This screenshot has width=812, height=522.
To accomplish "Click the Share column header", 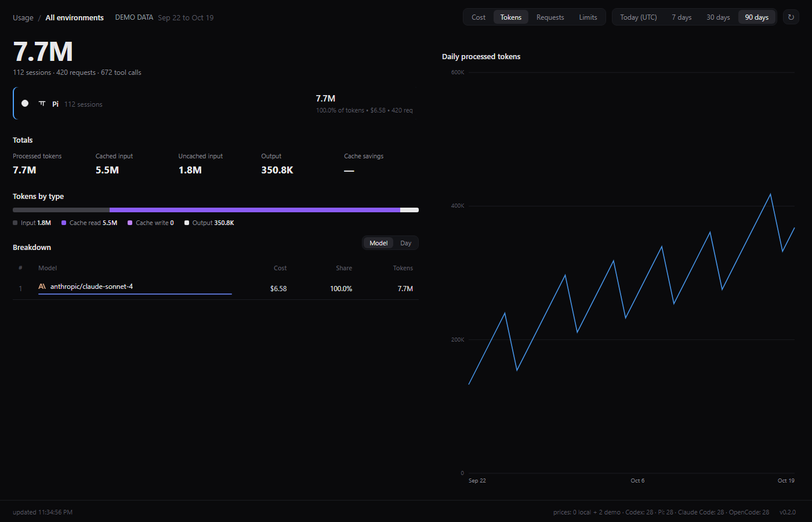I will 344,268.
